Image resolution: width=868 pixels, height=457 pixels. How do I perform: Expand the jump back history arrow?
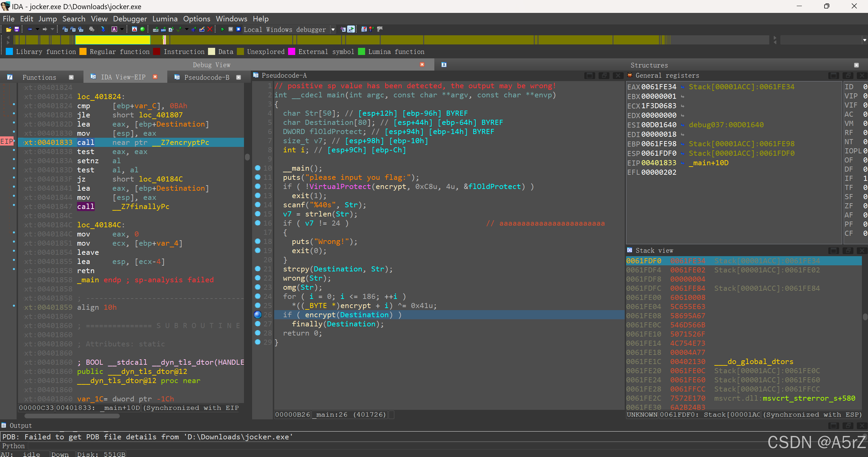click(37, 30)
